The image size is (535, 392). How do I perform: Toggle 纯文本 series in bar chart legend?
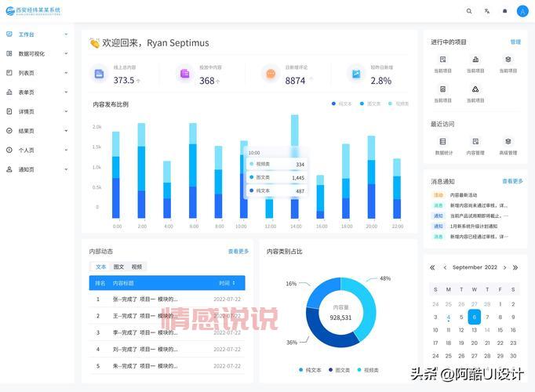click(x=341, y=103)
